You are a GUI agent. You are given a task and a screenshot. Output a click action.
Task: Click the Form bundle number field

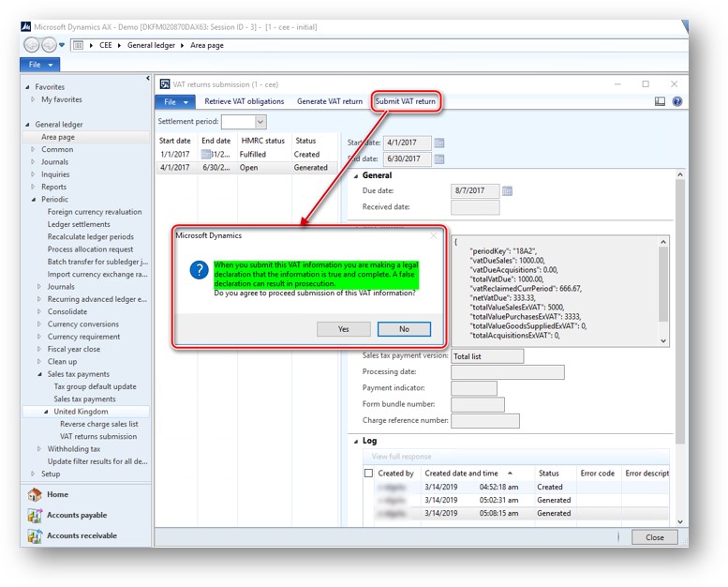click(477, 404)
